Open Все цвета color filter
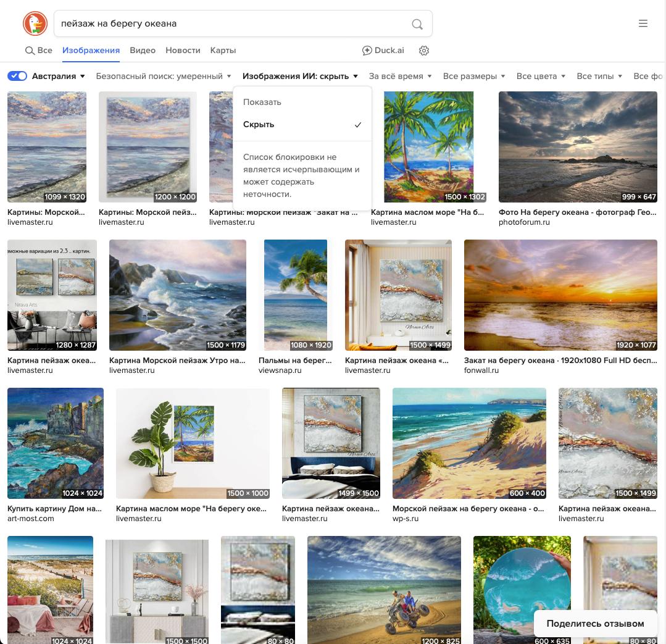The image size is (666, 644). [x=541, y=76]
